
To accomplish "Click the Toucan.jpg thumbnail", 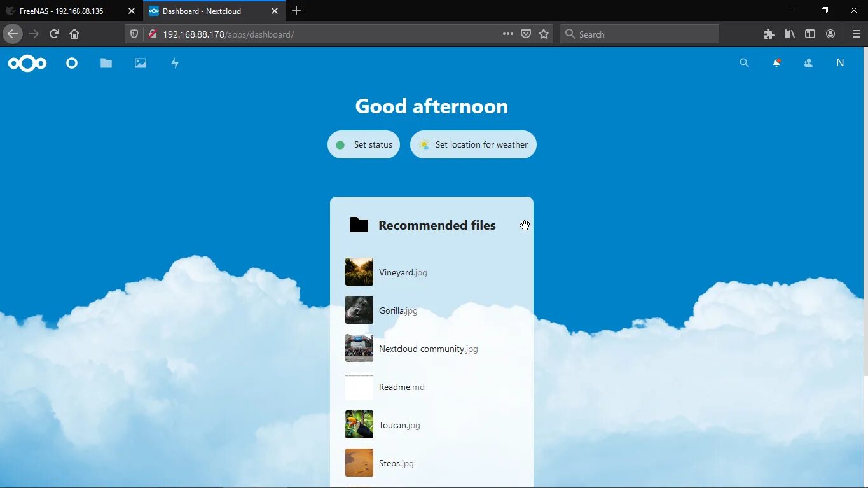I will pos(359,424).
